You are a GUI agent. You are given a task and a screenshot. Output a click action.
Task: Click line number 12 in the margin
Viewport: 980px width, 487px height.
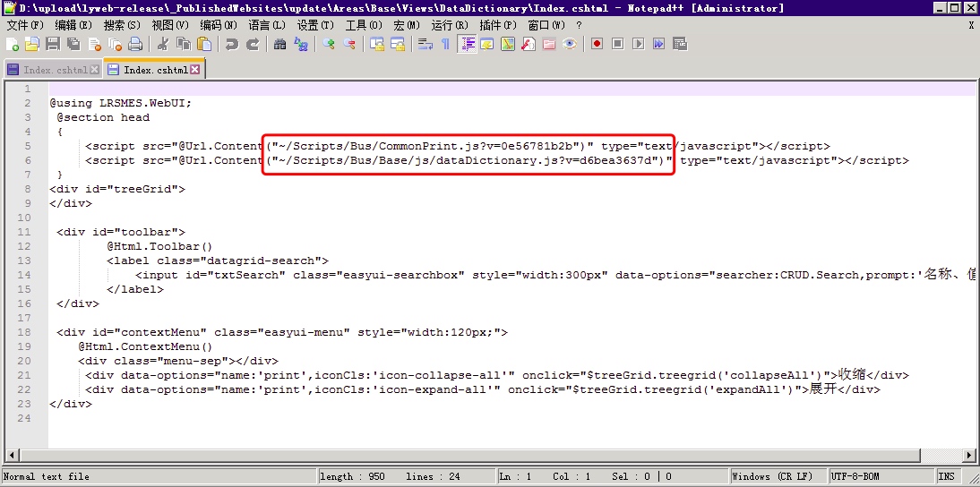pyautogui.click(x=24, y=246)
